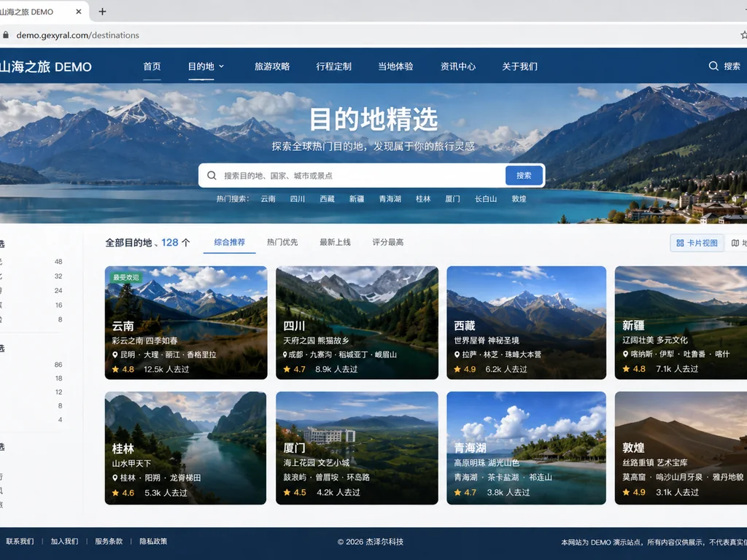This screenshot has width=747, height=560.
Task: Switch to the 热门优先 sort tab
Action: (x=282, y=242)
